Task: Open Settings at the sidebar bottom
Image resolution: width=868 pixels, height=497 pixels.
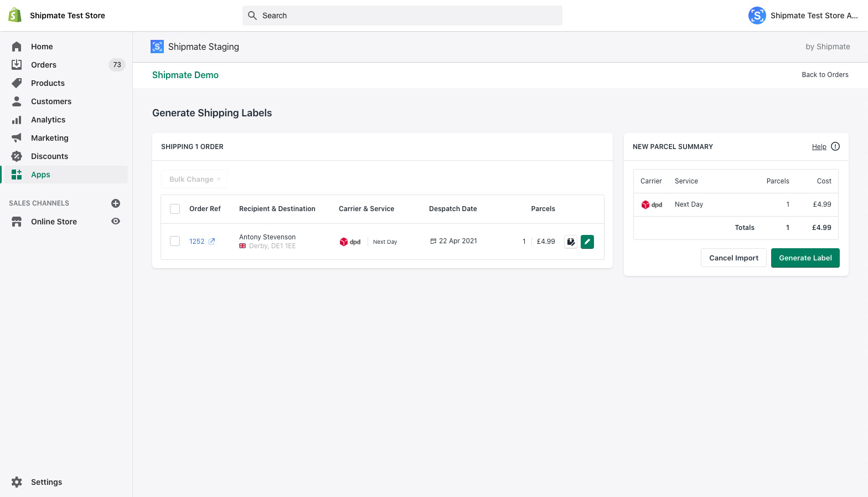Action: 46,482
